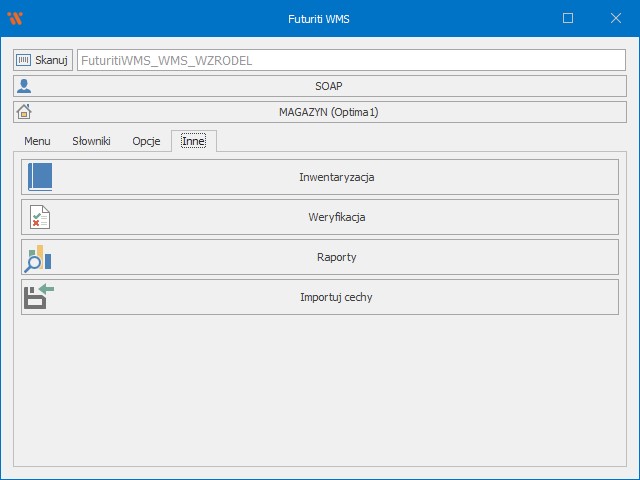
Task: Click the checklist icon beside Weryfikacja
Action: pyautogui.click(x=40, y=217)
